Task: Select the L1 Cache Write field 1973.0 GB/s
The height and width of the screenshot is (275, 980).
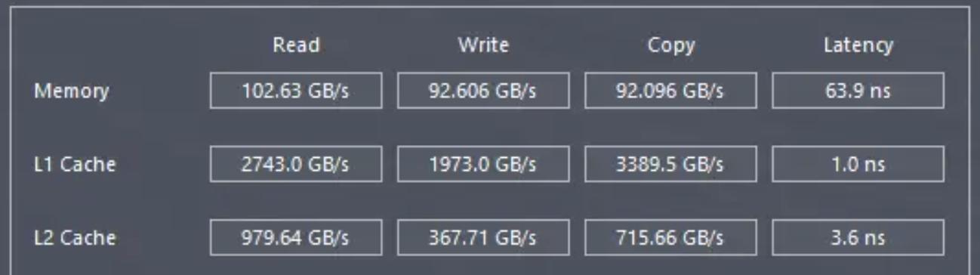Action: [x=483, y=164]
